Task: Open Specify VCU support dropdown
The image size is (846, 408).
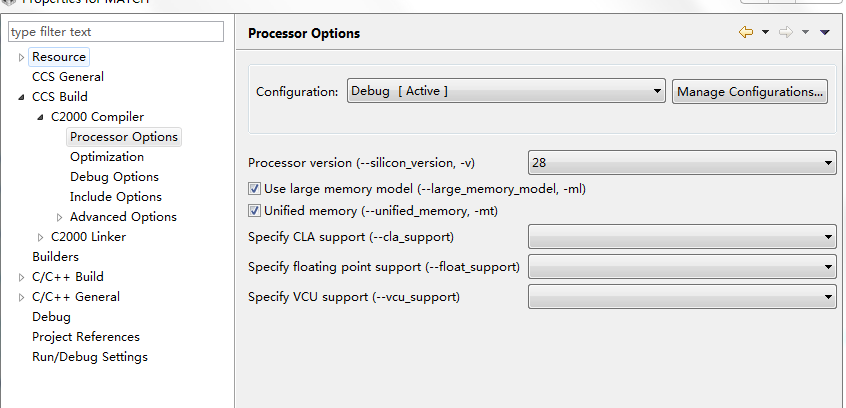Action: tap(682, 297)
